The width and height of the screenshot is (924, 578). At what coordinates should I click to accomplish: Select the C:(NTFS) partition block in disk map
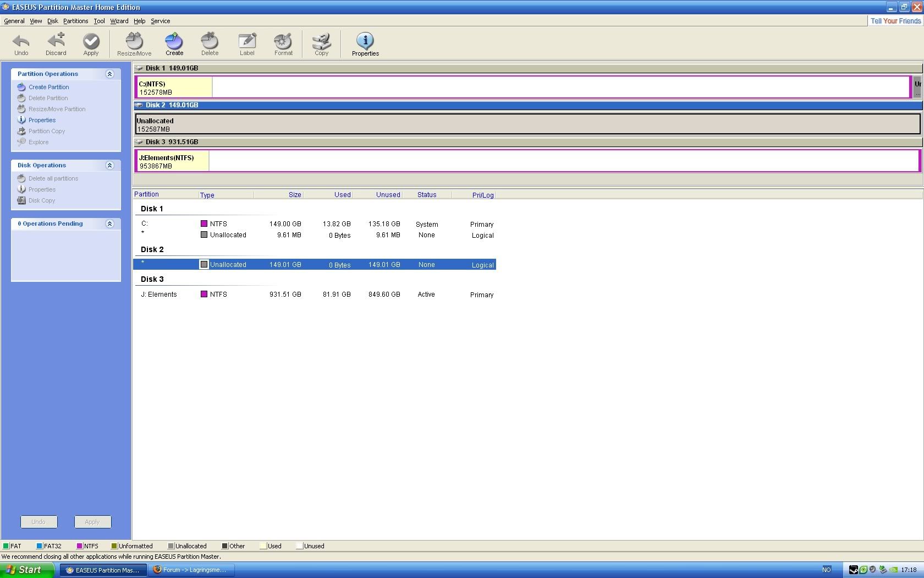(x=522, y=87)
